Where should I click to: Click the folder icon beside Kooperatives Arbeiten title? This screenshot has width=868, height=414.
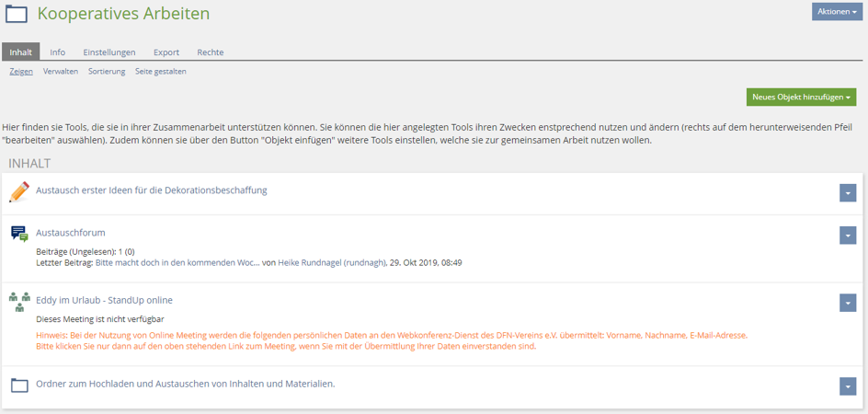[x=17, y=14]
